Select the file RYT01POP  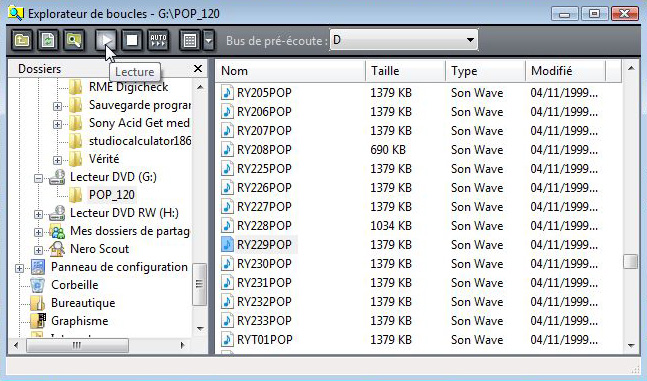point(264,340)
